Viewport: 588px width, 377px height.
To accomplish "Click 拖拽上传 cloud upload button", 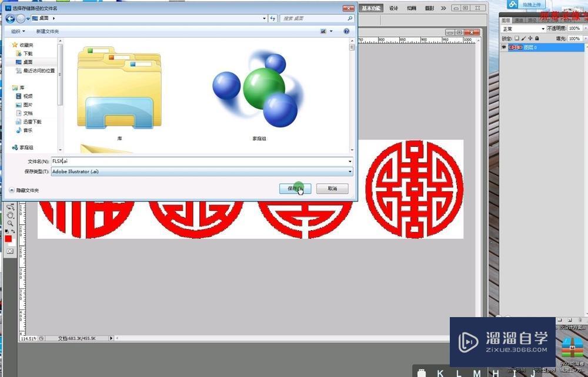I will click(x=525, y=5).
